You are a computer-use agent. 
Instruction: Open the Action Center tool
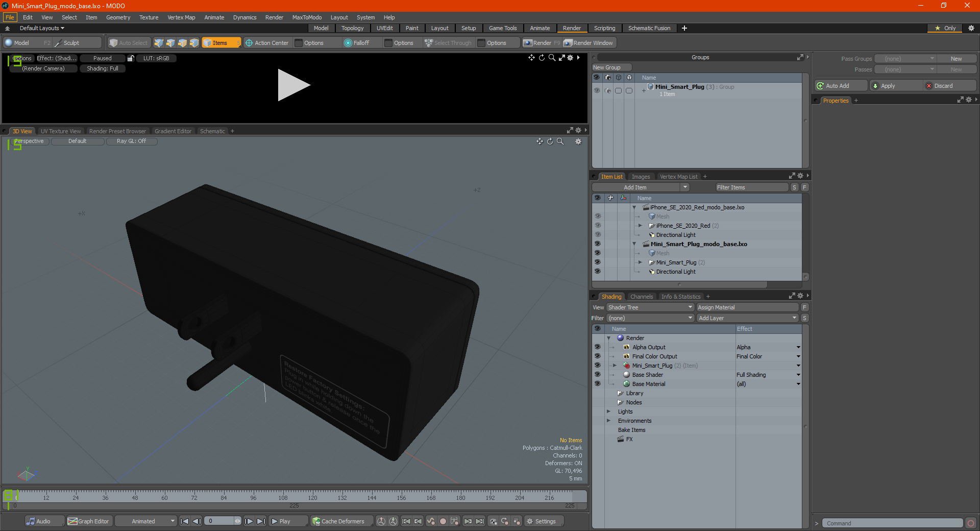(x=267, y=43)
